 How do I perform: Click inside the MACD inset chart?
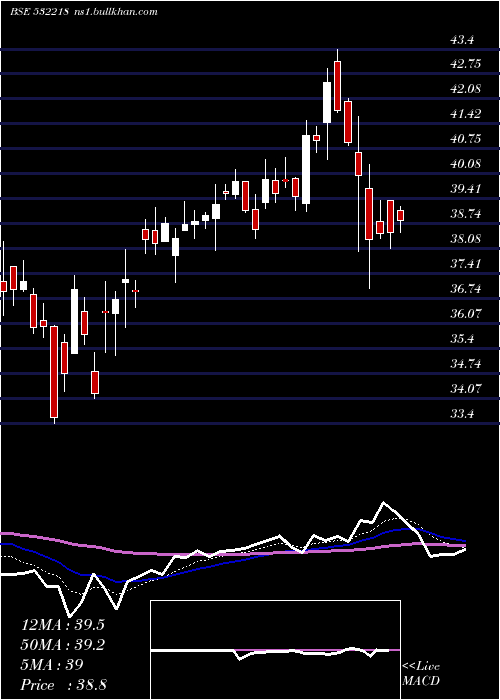(x=275, y=650)
